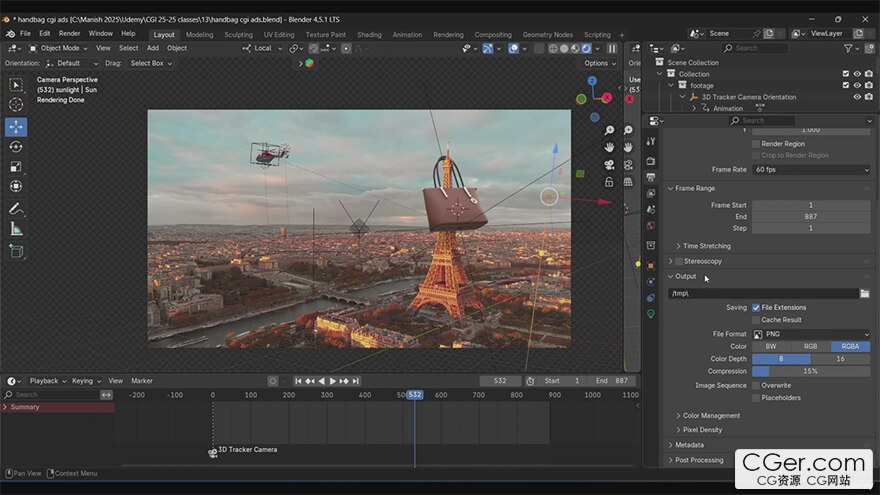This screenshot has height=495, width=880.
Task: Set Color to the RGB option
Action: pyautogui.click(x=810, y=346)
